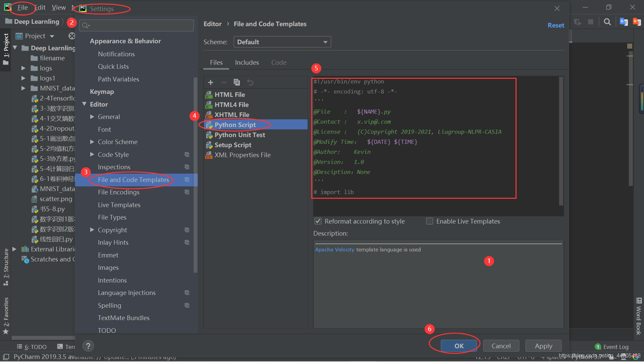Select the Includes tab
The height and width of the screenshot is (362, 644).
pos(247,62)
